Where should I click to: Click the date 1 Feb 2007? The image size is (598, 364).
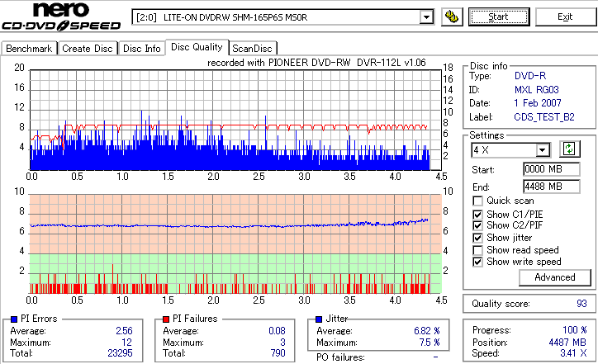coord(538,103)
